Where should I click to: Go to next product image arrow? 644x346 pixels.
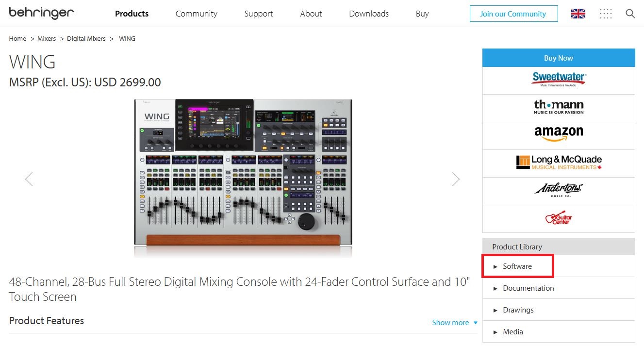coord(456,179)
